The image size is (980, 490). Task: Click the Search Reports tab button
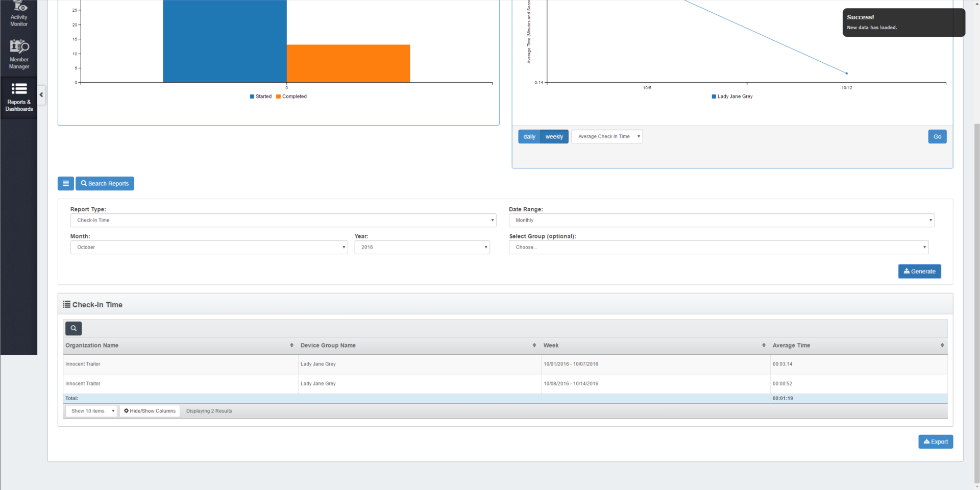pos(105,184)
